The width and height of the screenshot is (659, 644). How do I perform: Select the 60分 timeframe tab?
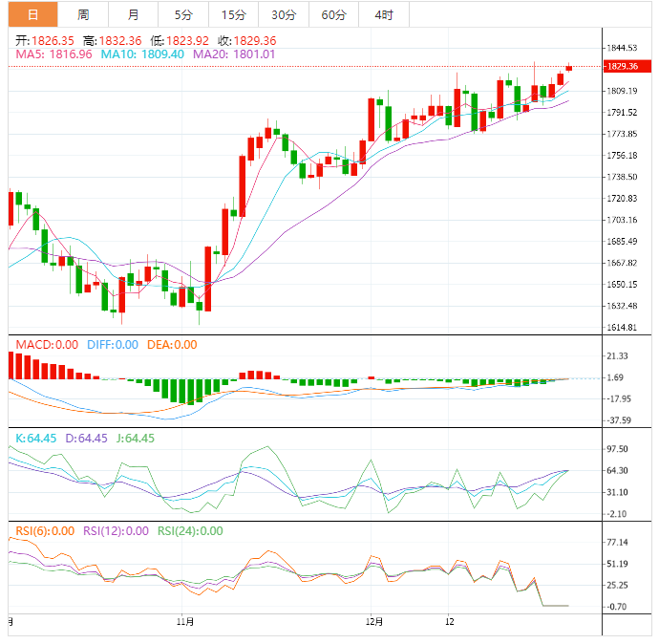tap(333, 14)
